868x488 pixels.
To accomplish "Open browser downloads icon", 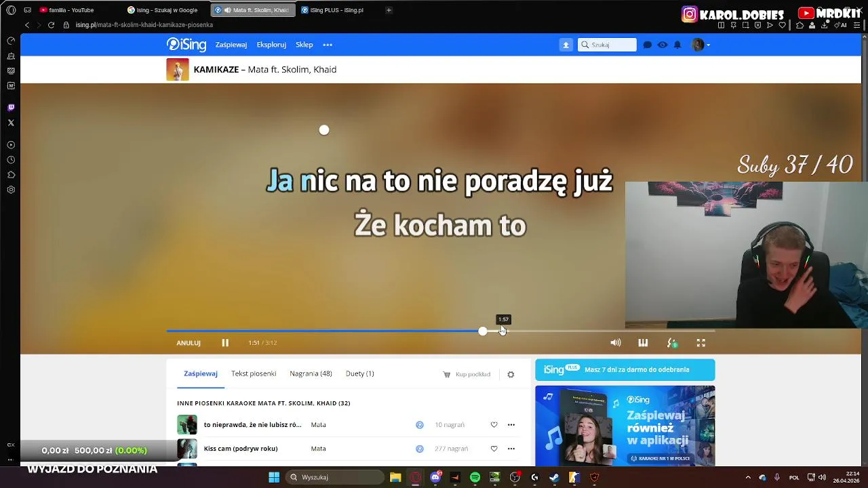I will [824, 25].
